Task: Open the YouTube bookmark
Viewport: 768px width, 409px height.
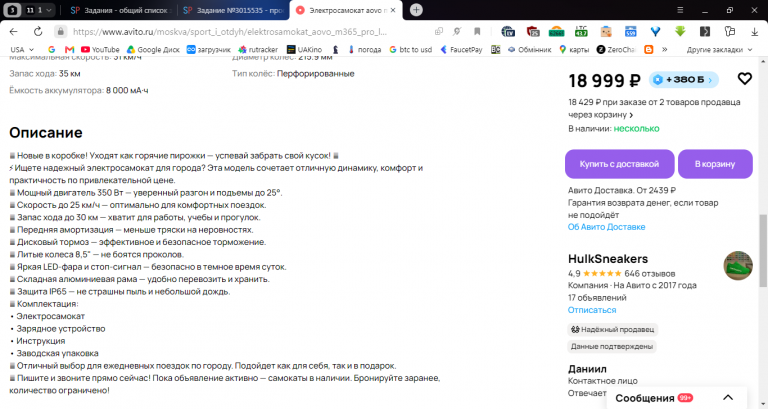Action: [100, 49]
